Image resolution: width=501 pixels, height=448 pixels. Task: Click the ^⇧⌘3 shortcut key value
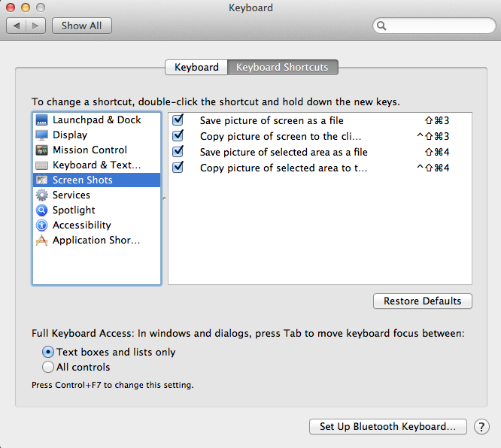[433, 136]
